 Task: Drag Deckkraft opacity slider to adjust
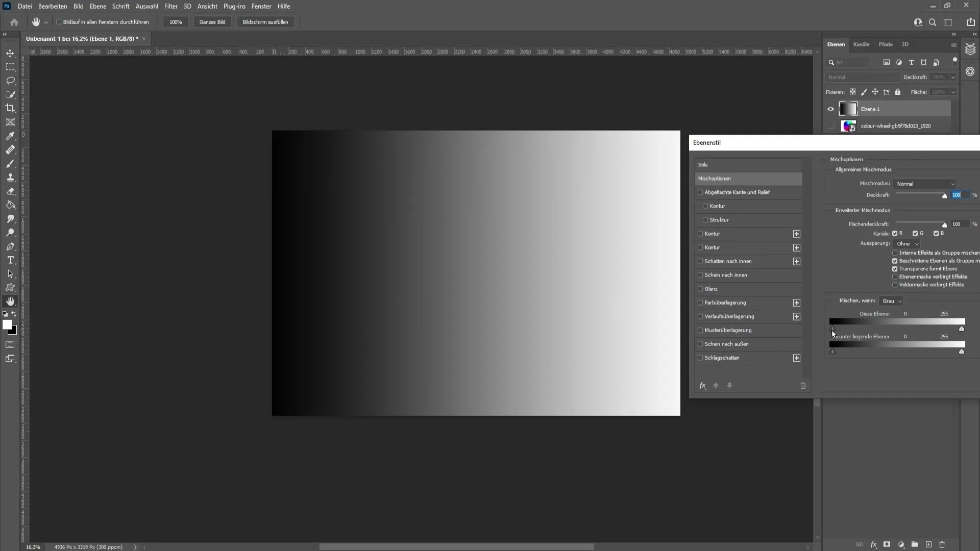(944, 195)
